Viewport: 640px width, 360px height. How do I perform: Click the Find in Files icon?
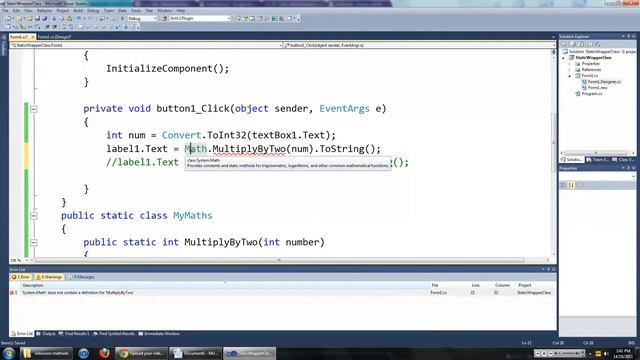tap(164, 18)
